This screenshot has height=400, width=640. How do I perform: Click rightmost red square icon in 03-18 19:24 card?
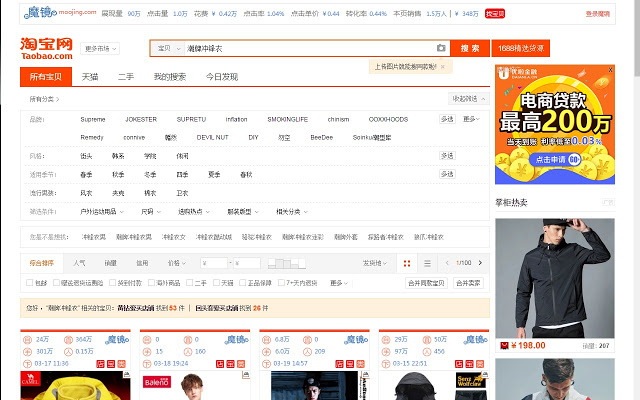coord(241,364)
